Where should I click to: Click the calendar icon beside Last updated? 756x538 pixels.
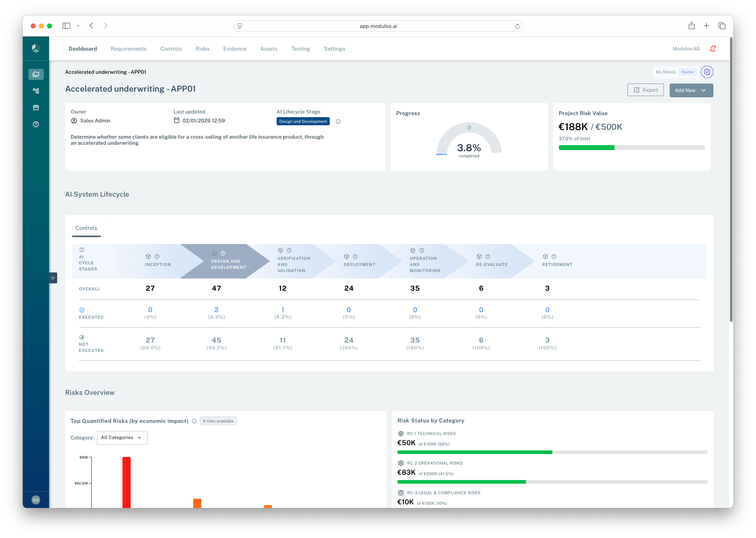click(176, 120)
